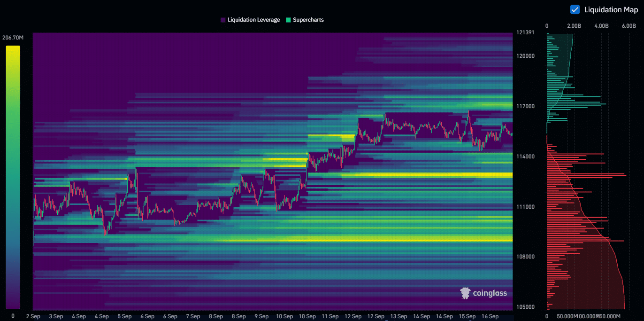Click the 15 Sep date label
Screen dimensions: 644x321
pyautogui.click(x=467, y=316)
